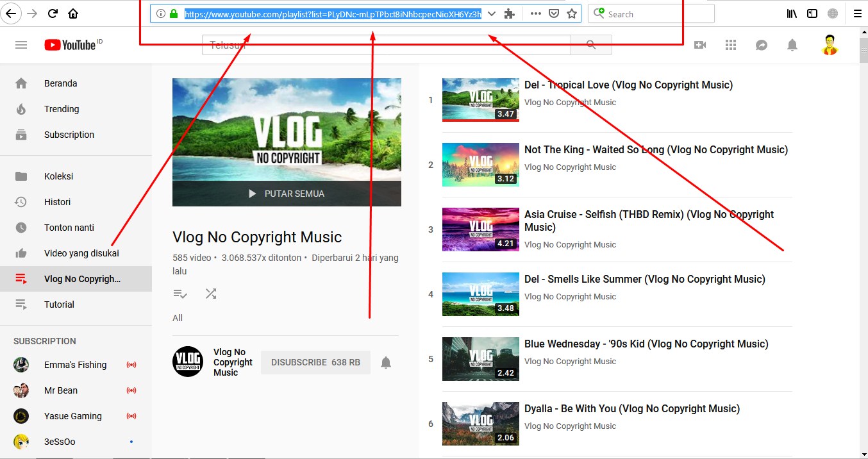This screenshot has height=459, width=868.
Task: Click the puzzle-piece extension icon in address bar
Action: coord(510,13)
